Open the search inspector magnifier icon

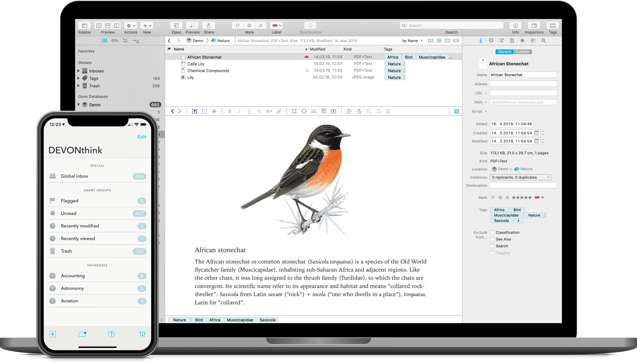pos(544,41)
